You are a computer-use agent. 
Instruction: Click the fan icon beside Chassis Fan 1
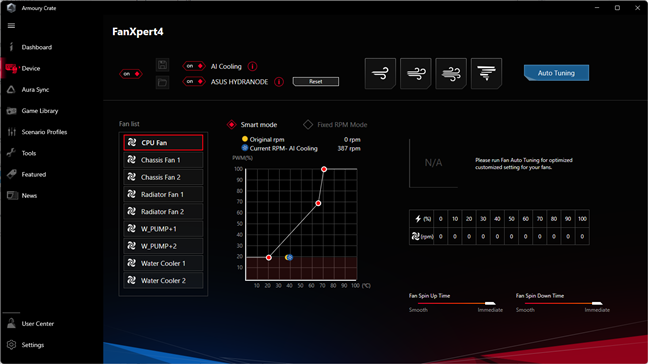[132, 159]
